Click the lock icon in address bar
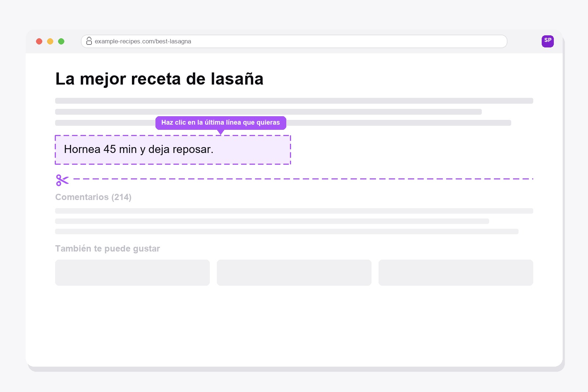588x392 pixels. [89, 41]
